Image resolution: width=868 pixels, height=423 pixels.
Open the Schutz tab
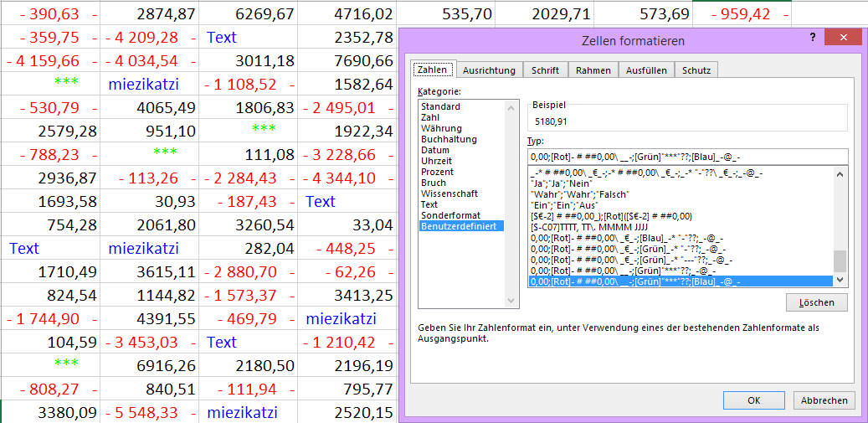point(696,70)
